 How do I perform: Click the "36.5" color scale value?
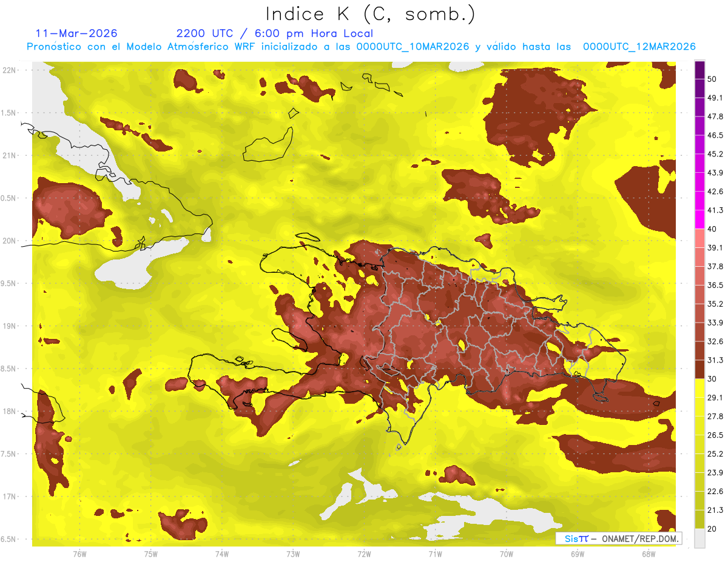click(715, 286)
